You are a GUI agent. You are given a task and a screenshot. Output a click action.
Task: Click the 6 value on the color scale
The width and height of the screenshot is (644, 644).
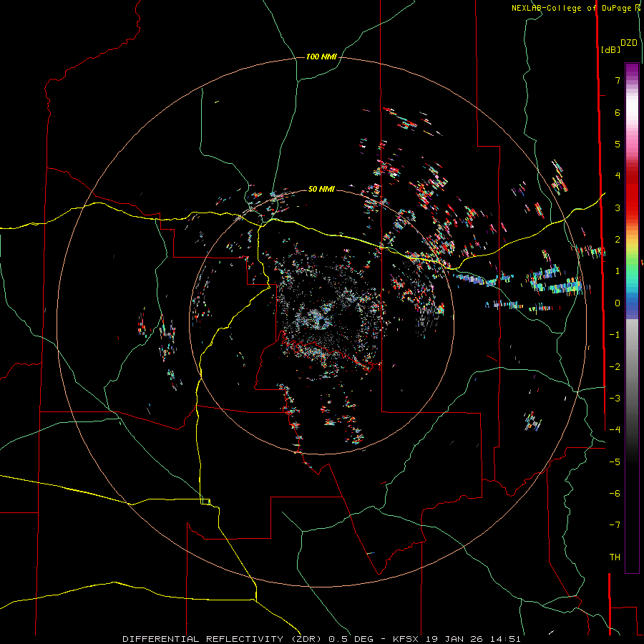[x=618, y=112]
